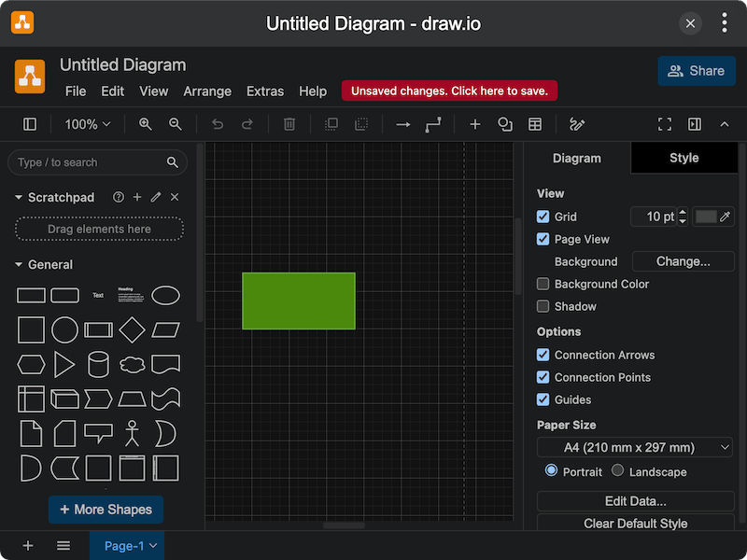747x560 pixels.
Task: Collapse the Scratchpad section triangle
Action: (x=19, y=197)
